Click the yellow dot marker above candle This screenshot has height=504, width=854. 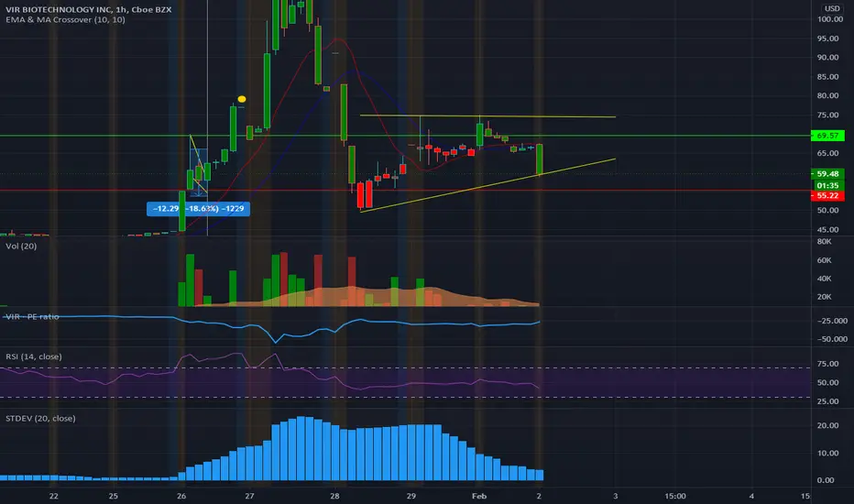click(x=242, y=99)
